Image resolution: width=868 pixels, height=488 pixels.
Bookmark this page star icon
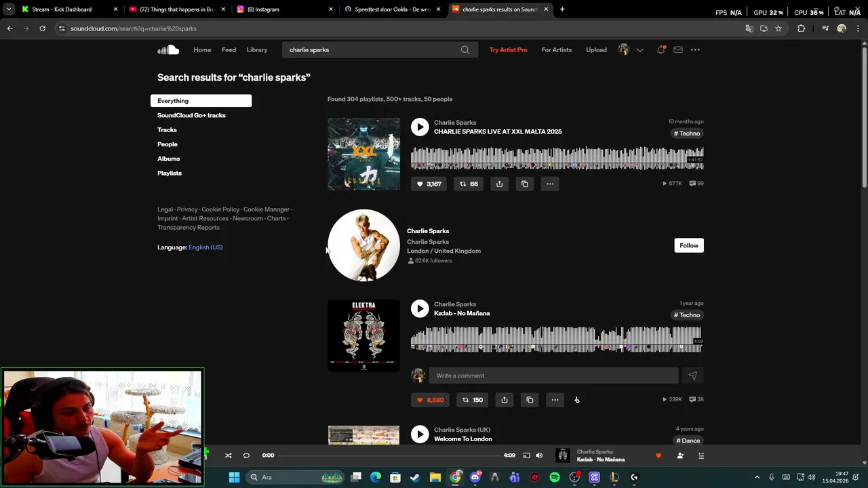pos(778,28)
